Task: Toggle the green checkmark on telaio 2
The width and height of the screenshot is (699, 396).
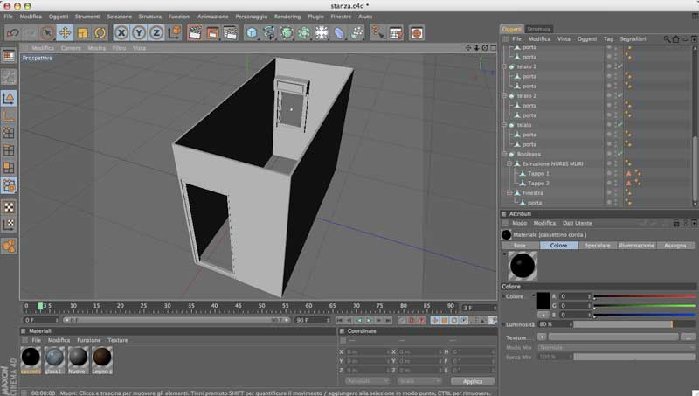Action: pos(620,96)
